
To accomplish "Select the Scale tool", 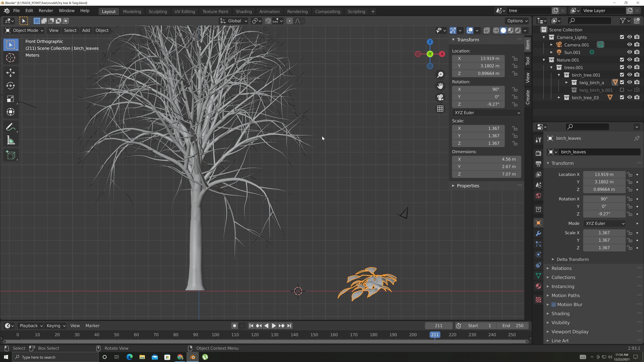I will click(x=11, y=99).
